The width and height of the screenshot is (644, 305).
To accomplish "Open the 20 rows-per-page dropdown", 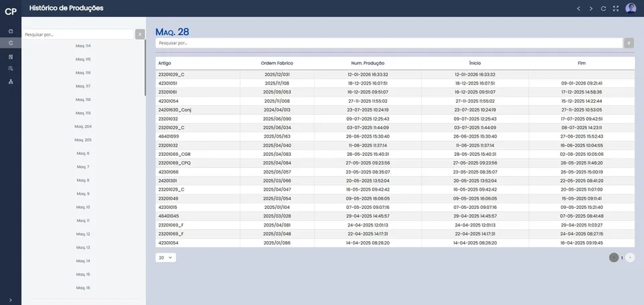I will [x=166, y=258].
